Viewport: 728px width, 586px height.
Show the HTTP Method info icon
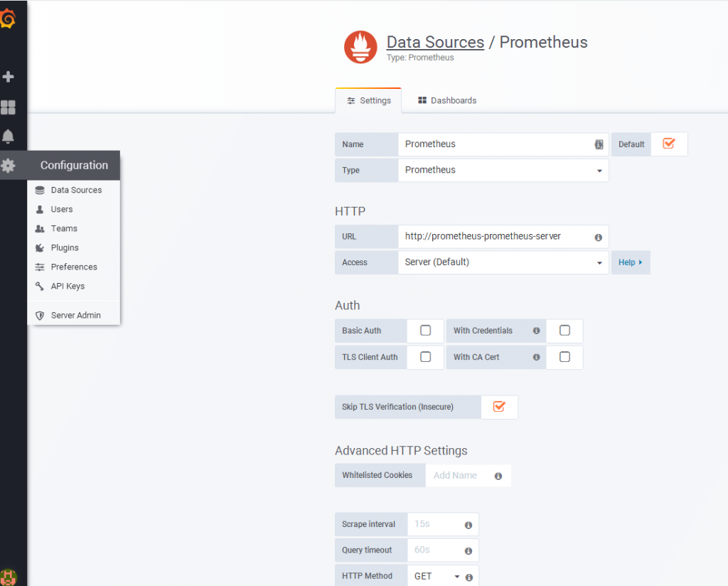point(469,577)
